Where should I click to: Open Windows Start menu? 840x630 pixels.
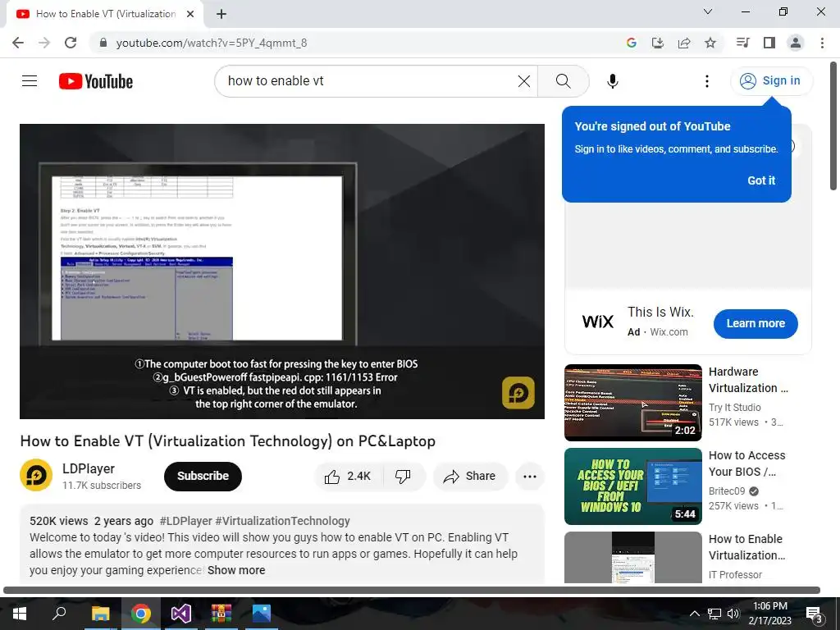[x=20, y=614]
